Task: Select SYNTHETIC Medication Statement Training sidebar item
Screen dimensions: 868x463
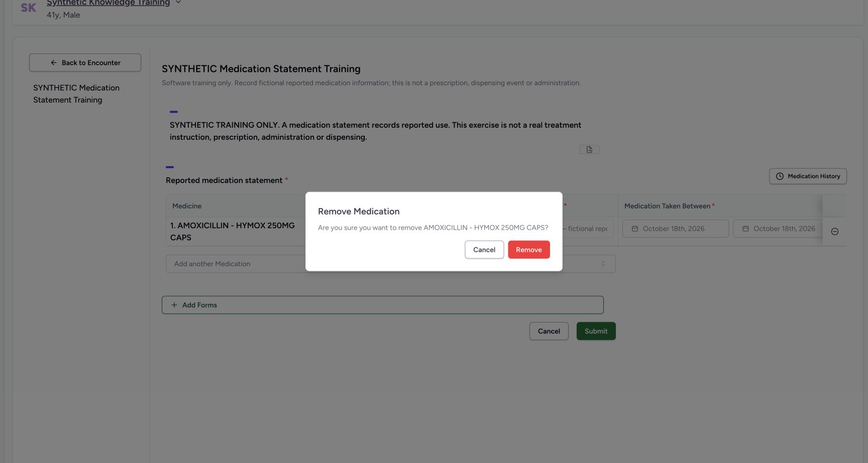Action: click(x=76, y=94)
